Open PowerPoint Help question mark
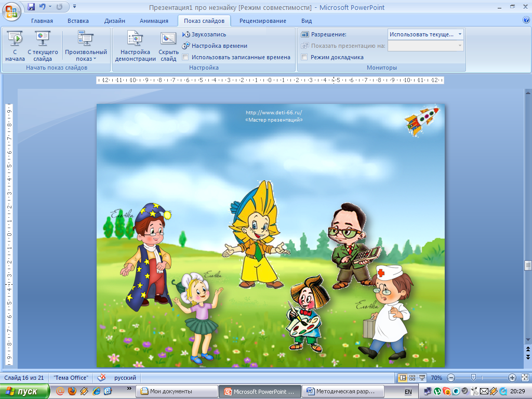Screen dimensions: 532x399 526,20
